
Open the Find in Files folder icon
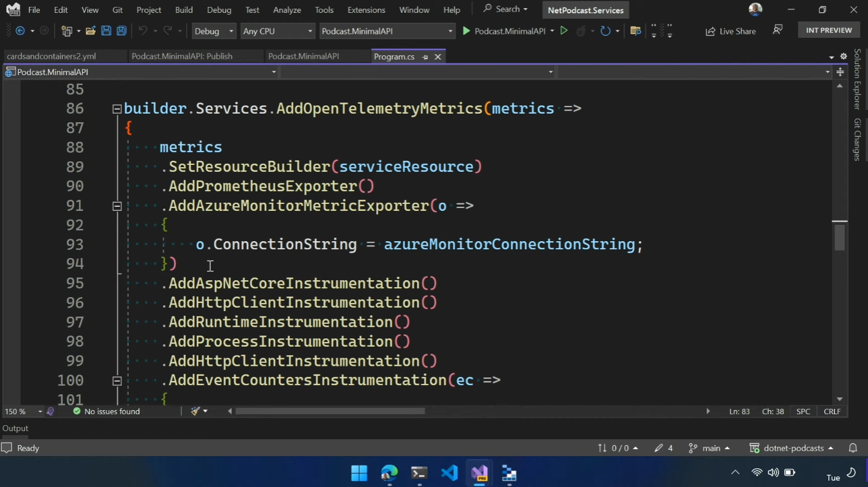tap(636, 31)
